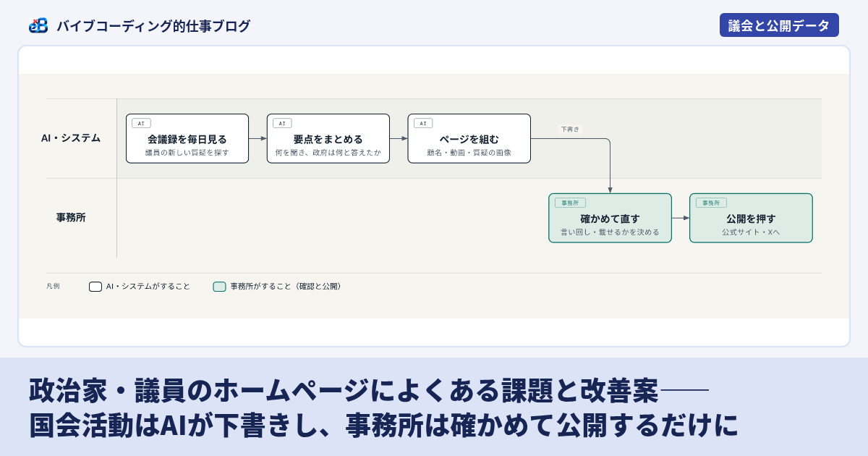This screenshot has height=456, width=868.
Task: Click subtitle 題名・動画・質疑の画像
Action: point(469,153)
